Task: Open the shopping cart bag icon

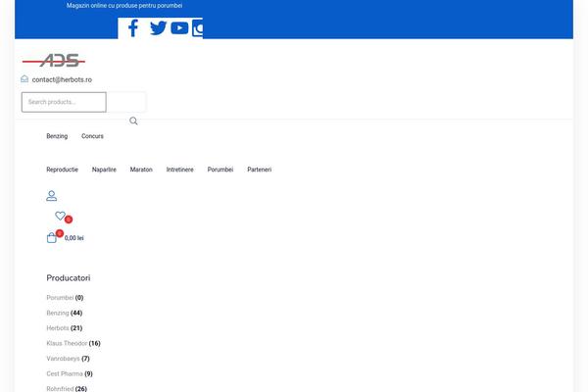Action: [52, 238]
